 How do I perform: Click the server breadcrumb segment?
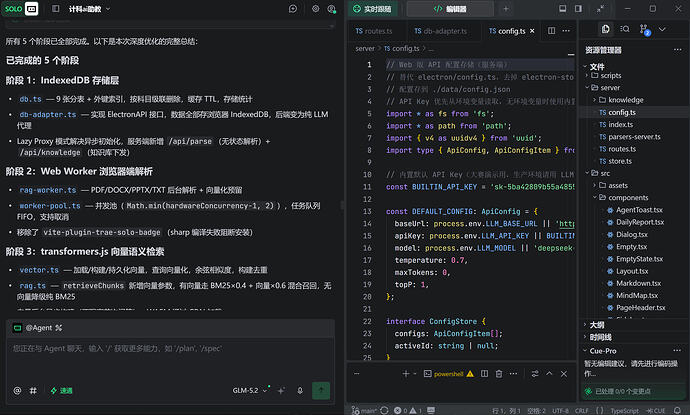(x=365, y=48)
